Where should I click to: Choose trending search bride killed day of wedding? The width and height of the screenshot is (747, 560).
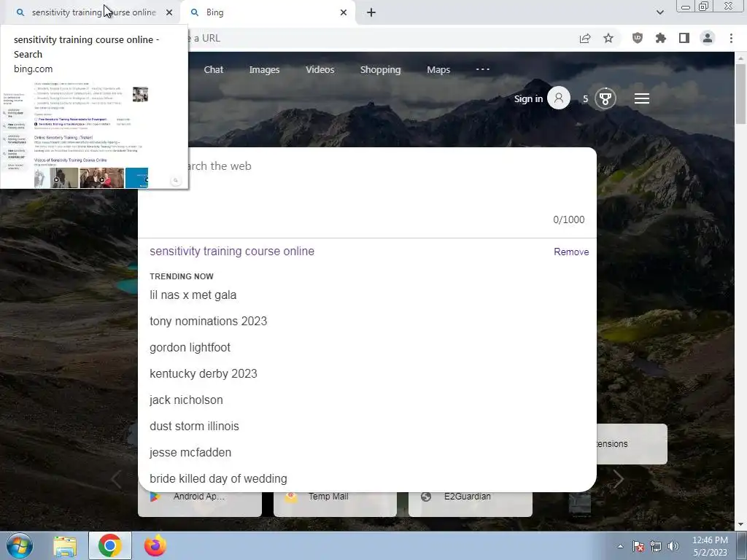tap(218, 478)
